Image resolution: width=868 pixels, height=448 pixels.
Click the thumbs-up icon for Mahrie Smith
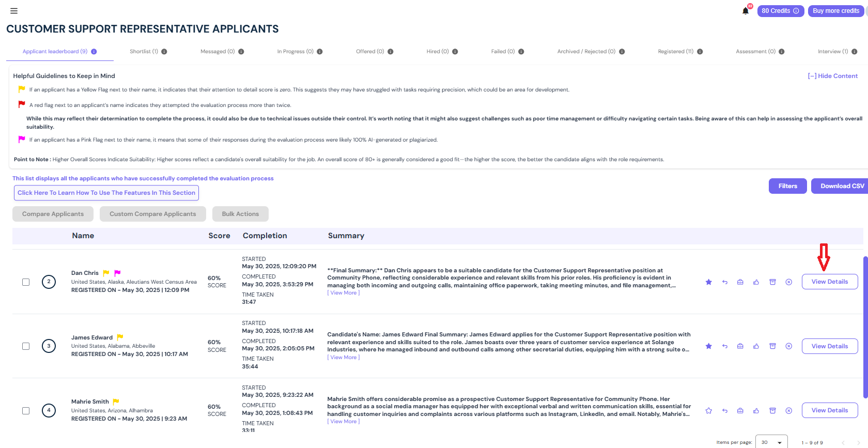(756, 411)
